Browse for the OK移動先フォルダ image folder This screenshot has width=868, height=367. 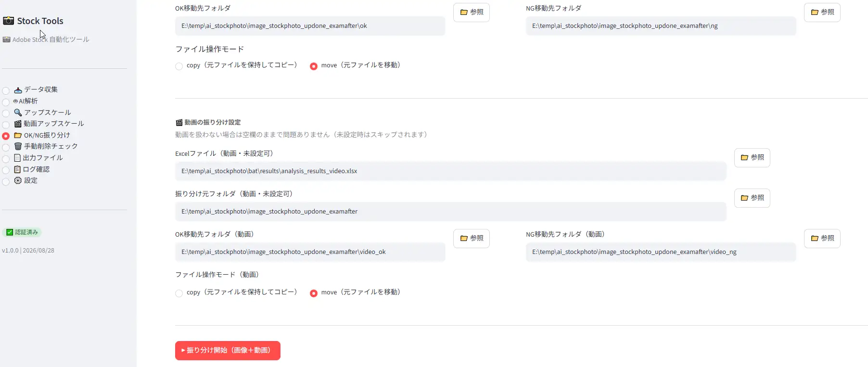tap(472, 12)
